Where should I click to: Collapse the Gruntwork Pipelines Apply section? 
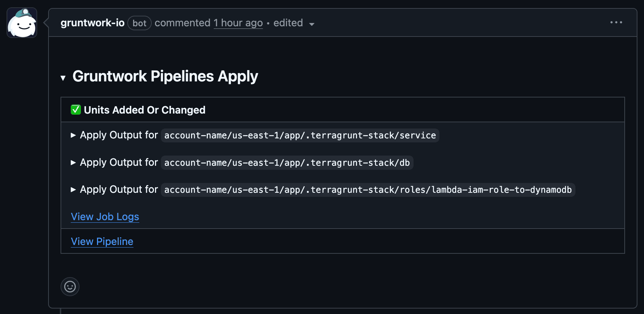63,78
